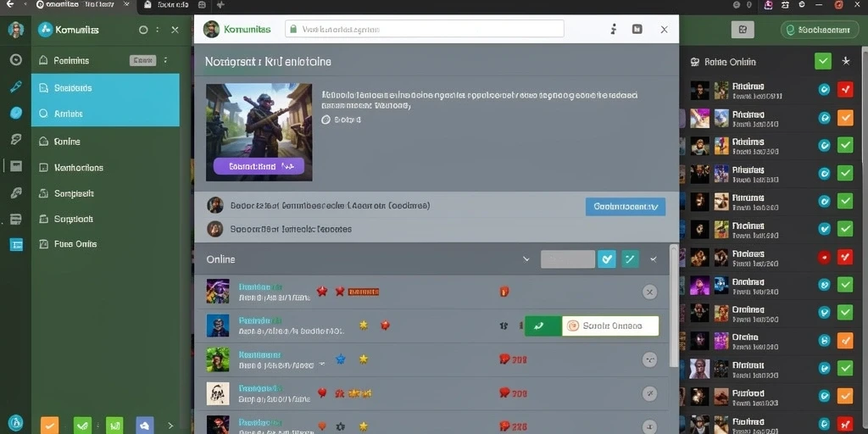The width and height of the screenshot is (868, 434).
Task: Click the red circle icon in the right panel
Action: click(x=824, y=257)
